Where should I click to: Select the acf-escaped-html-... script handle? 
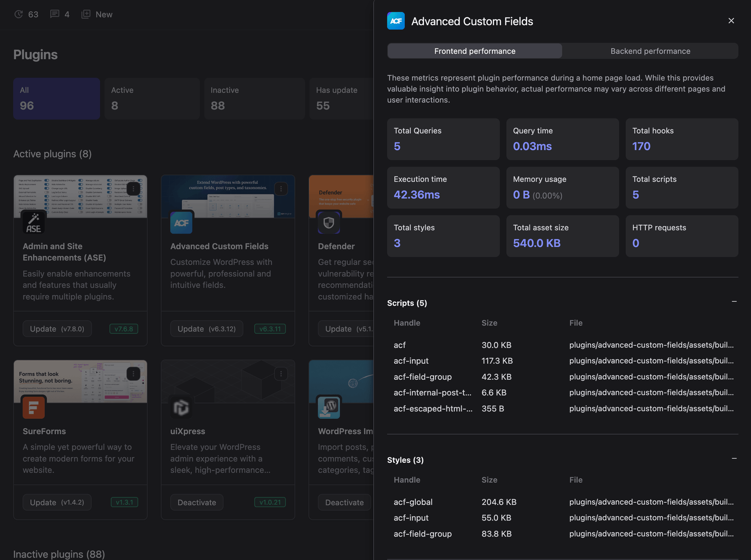433,409
